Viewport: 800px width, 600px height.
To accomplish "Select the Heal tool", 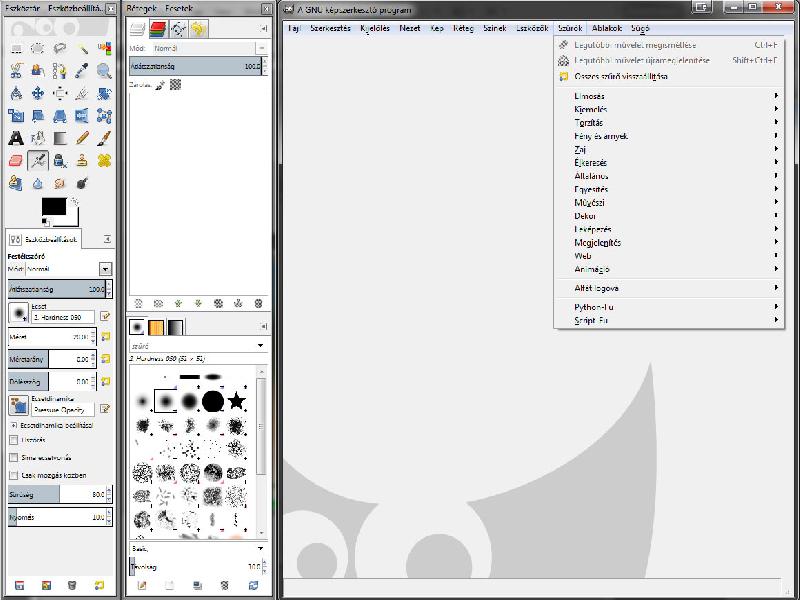I will point(104,161).
